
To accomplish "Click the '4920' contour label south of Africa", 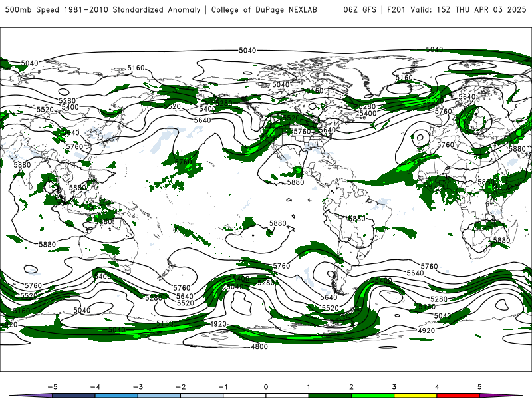I will tap(426, 330).
